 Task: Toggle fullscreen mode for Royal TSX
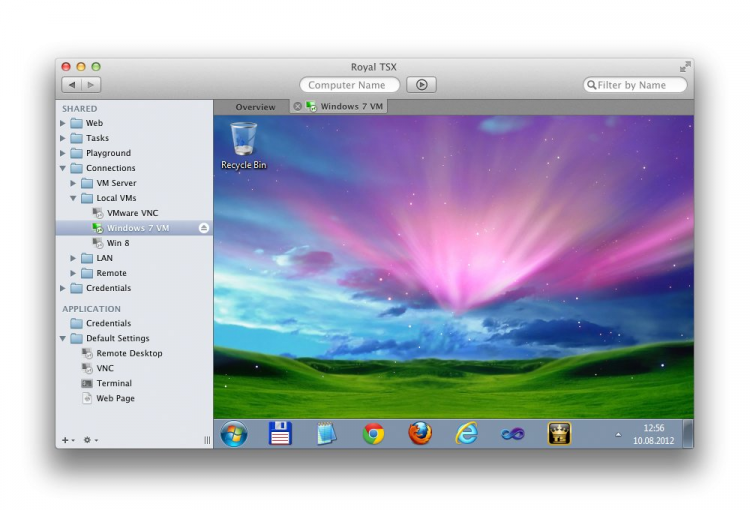pos(685,67)
